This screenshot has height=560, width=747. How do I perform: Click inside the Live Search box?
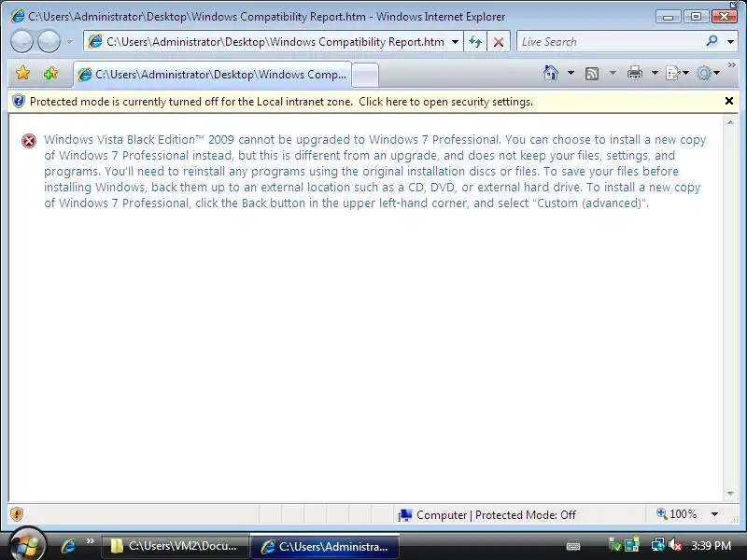coord(610,42)
